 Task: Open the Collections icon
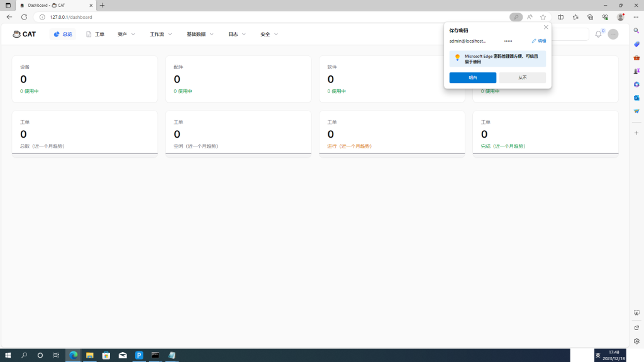[x=590, y=17]
